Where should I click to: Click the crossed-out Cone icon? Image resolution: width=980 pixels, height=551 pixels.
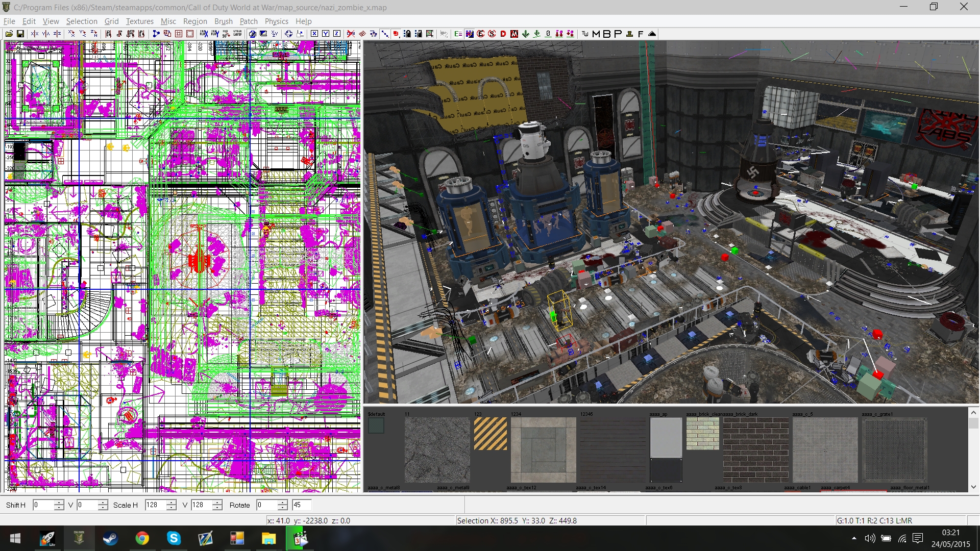[351, 34]
